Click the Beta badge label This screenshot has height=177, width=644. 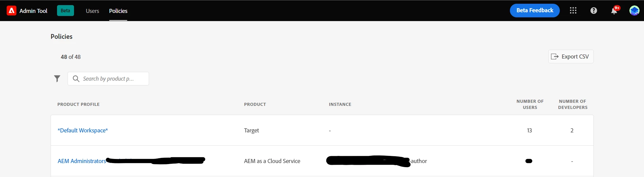(65, 11)
